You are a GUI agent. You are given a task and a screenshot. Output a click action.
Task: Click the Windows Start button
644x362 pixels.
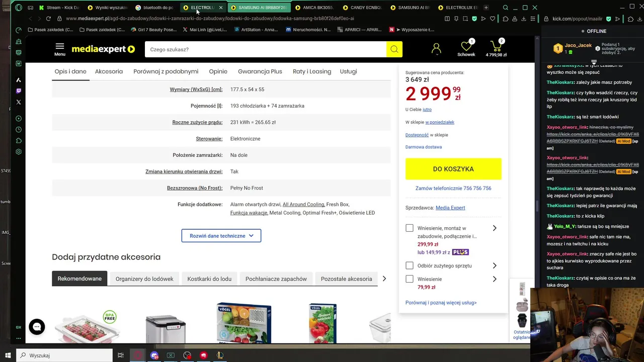[8, 355]
